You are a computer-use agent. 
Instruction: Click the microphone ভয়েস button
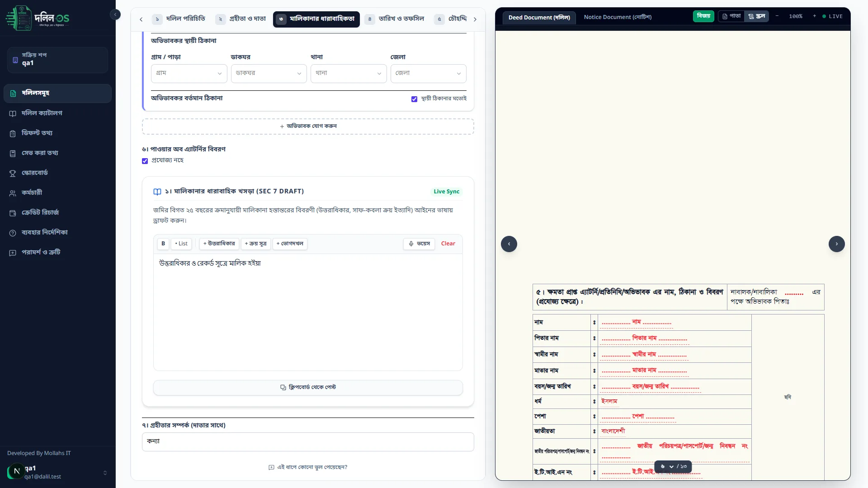pos(419,244)
